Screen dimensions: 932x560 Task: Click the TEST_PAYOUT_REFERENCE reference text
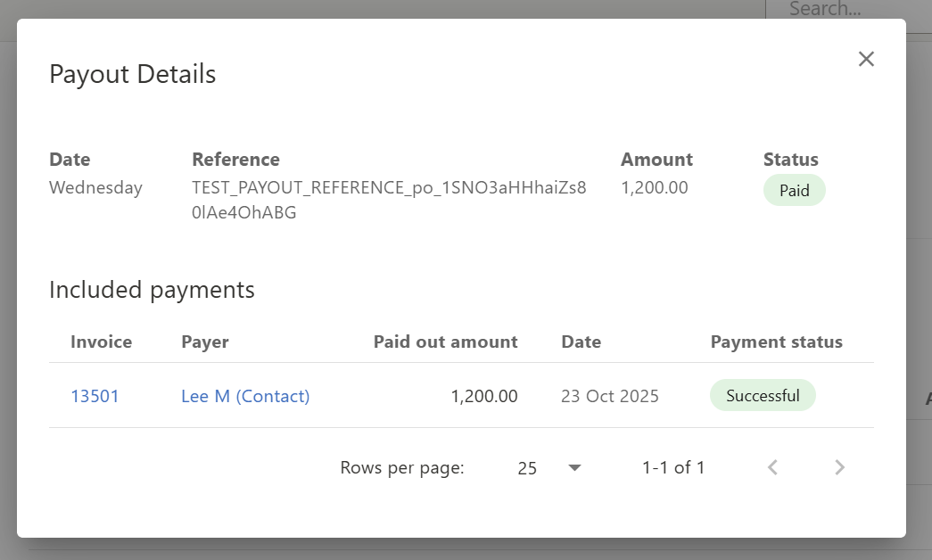pyautogui.click(x=389, y=188)
